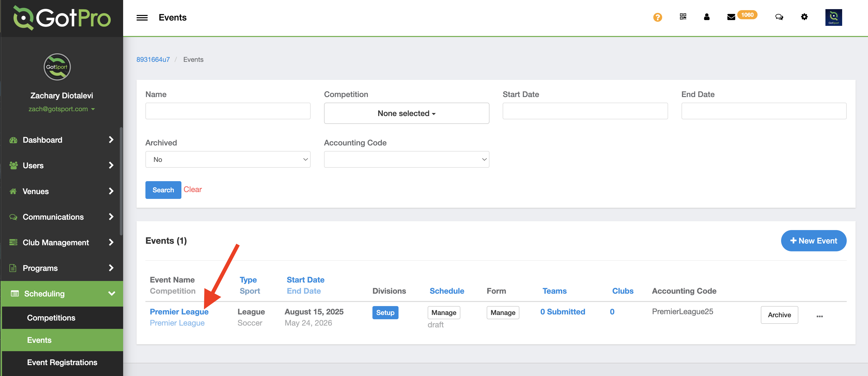Click the three-dot more options icon
Viewport: 868px width, 376px height.
pos(819,316)
